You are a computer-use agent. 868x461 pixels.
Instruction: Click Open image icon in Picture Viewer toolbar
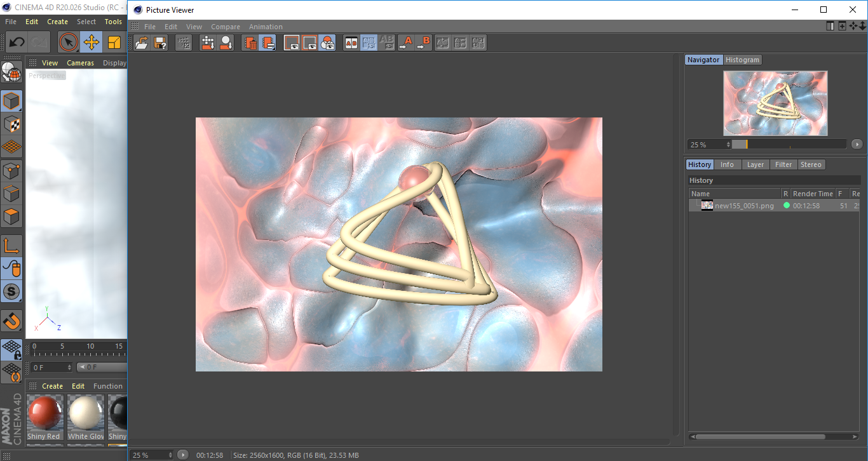[142, 43]
